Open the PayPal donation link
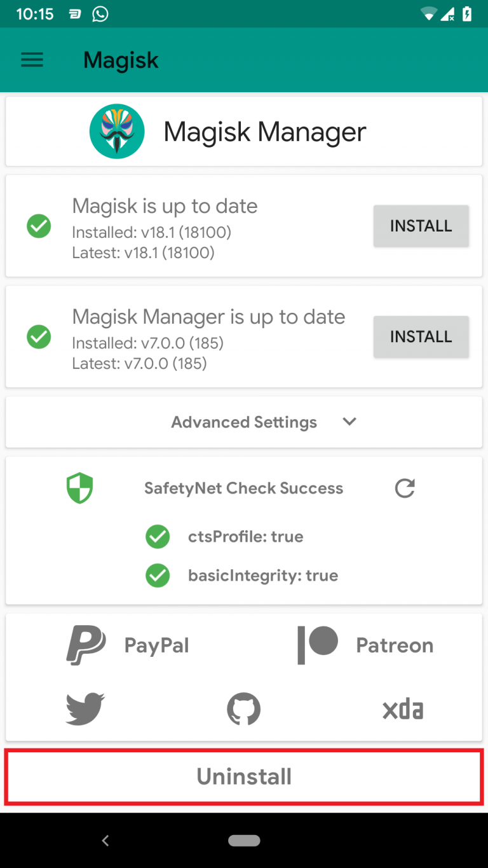Screen dimensions: 488x868 127,645
